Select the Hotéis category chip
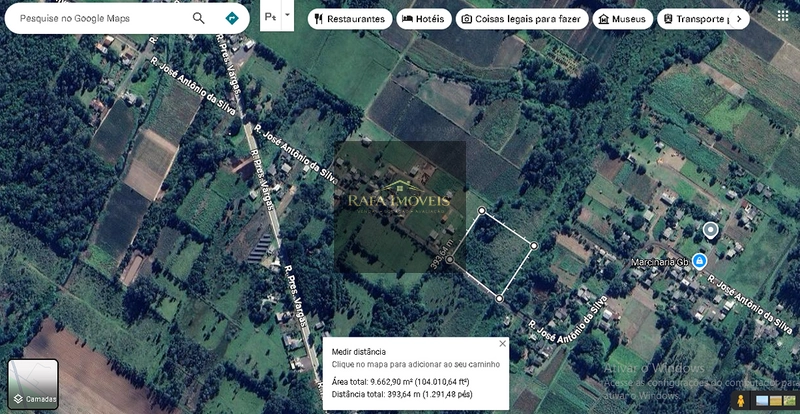The height and width of the screenshot is (414, 800). 423,19
